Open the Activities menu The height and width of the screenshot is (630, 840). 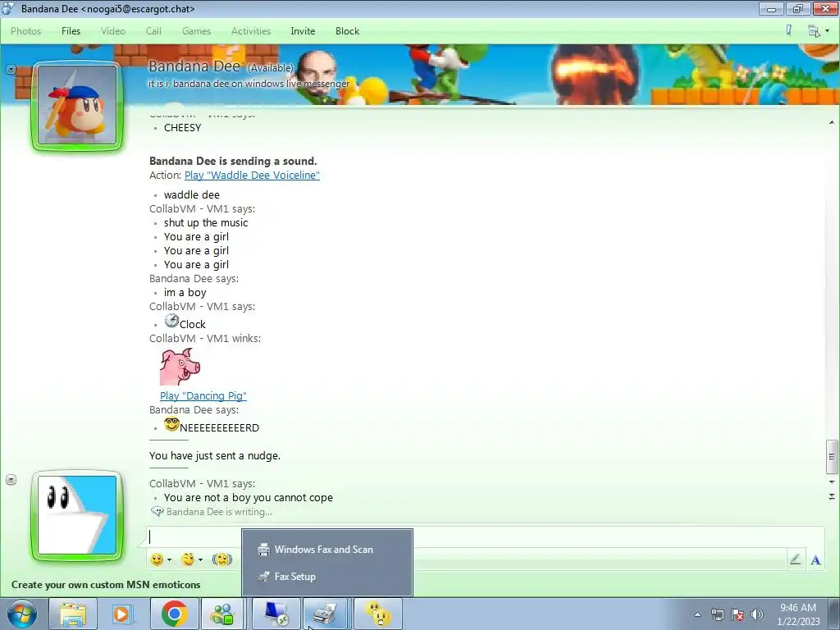tap(251, 31)
